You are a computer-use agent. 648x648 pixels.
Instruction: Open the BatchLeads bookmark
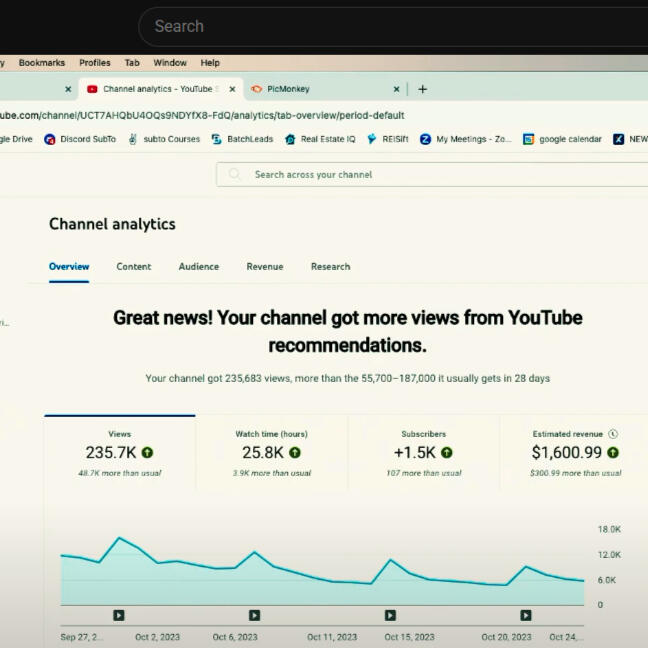click(x=242, y=139)
